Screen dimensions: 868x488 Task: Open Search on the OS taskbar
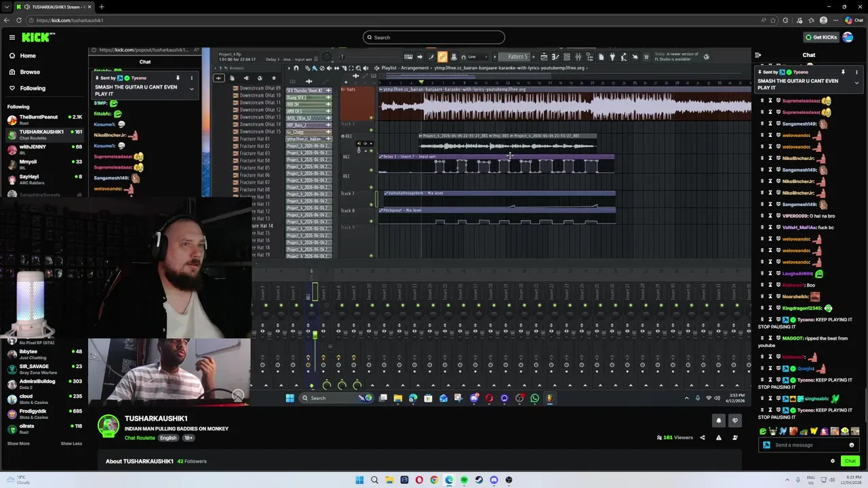(374, 480)
